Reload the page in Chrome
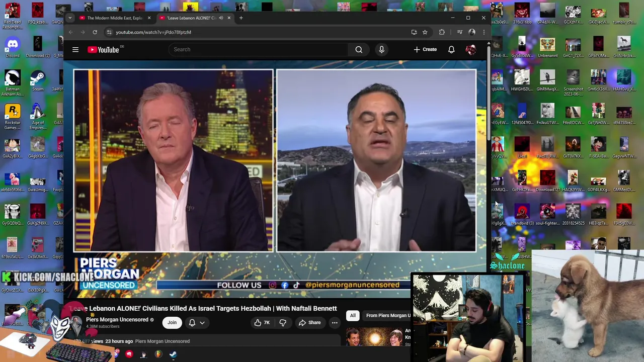 [x=95, y=32]
